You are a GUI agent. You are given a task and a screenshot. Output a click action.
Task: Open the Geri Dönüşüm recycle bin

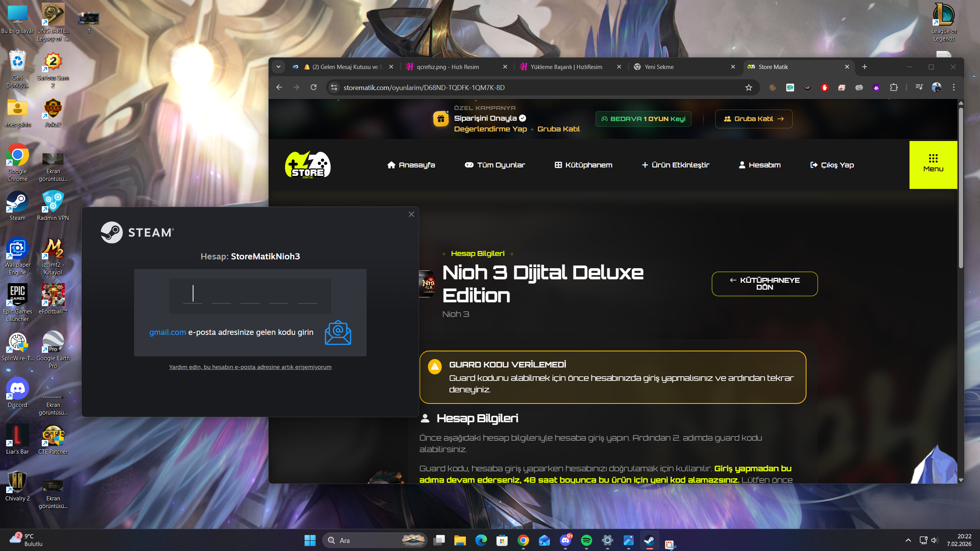point(17,70)
